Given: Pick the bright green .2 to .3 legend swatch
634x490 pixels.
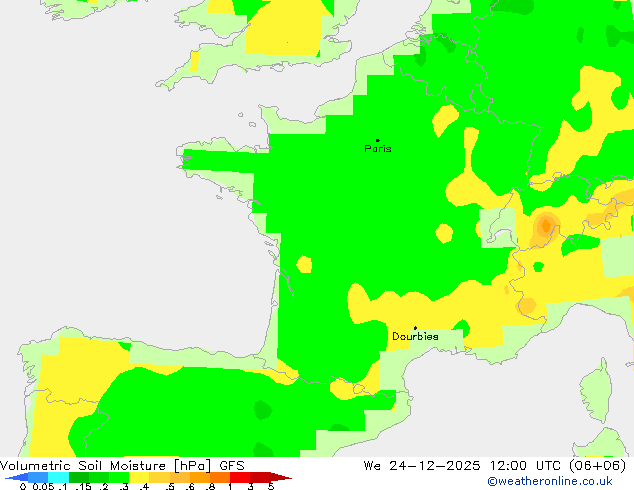Looking at the screenshot, I should pyautogui.click(x=119, y=477).
